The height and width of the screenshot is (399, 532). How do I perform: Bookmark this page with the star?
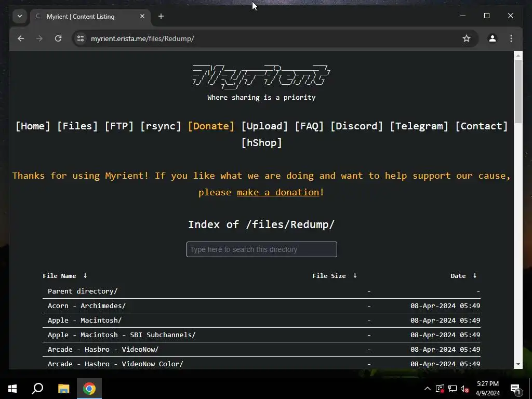point(467,38)
